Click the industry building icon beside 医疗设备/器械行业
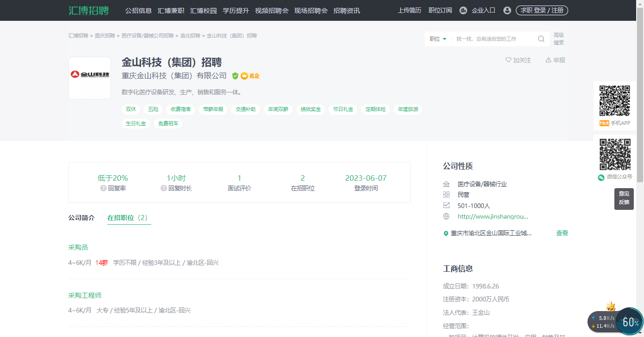Viewport: 644px width, 337px height. click(446, 184)
